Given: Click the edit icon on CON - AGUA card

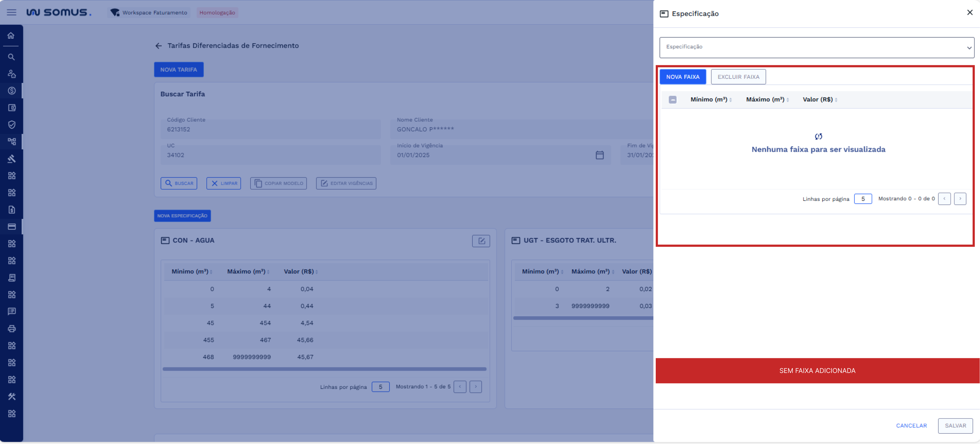Looking at the screenshot, I should [x=481, y=241].
